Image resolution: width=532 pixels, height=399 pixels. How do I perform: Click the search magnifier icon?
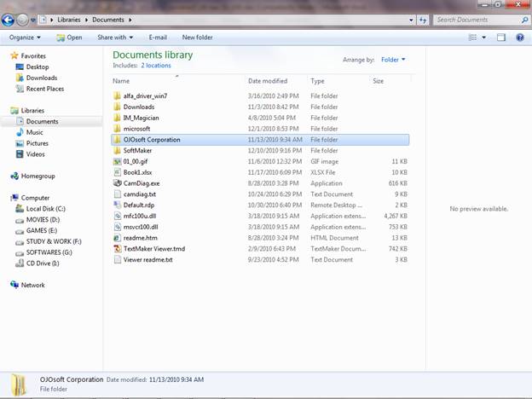[x=525, y=20]
